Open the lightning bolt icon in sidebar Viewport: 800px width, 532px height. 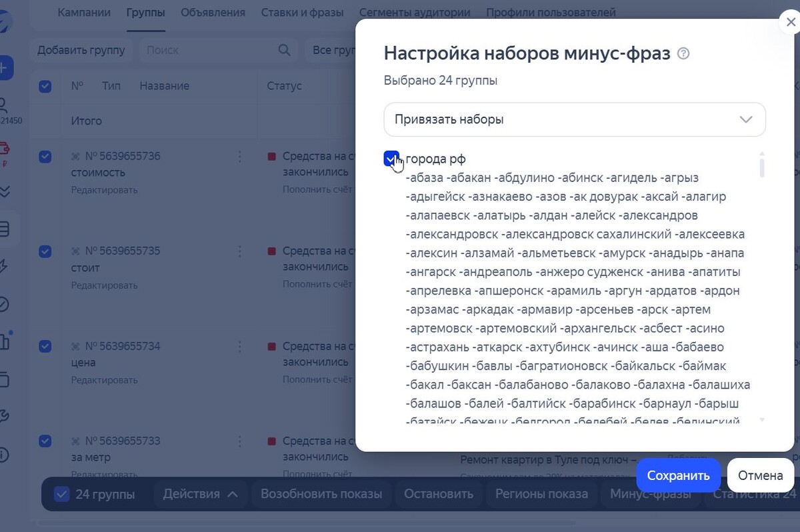pyautogui.click(x=3, y=267)
